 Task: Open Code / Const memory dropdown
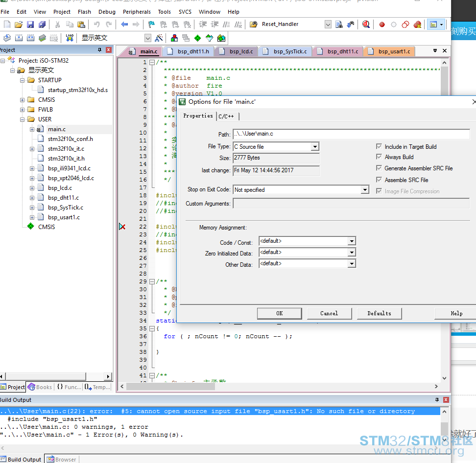click(352, 241)
